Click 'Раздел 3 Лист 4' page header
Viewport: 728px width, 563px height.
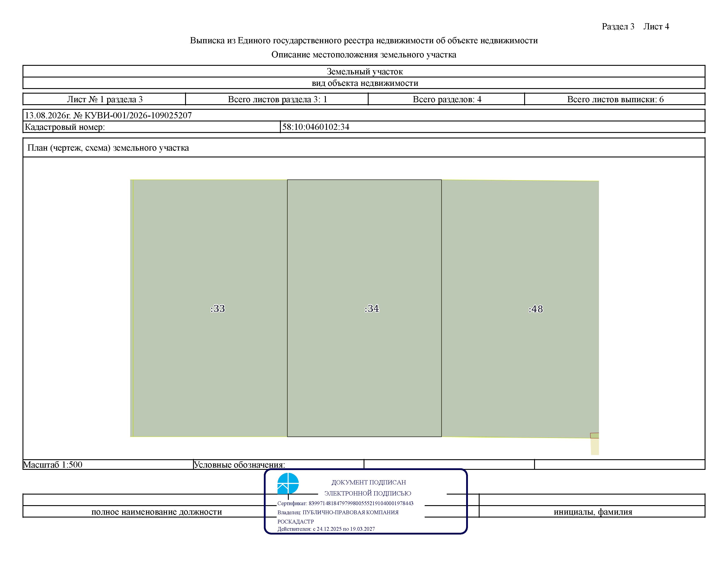point(635,26)
